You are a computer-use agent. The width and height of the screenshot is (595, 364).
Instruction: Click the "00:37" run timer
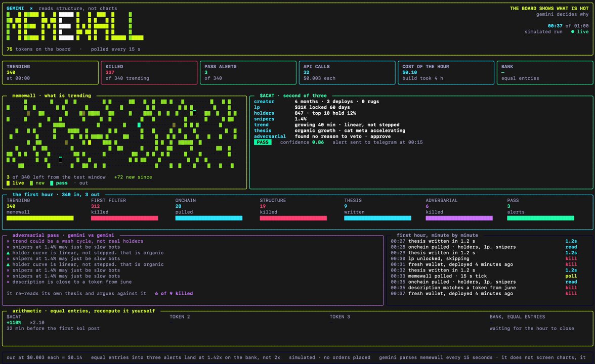[x=555, y=26]
